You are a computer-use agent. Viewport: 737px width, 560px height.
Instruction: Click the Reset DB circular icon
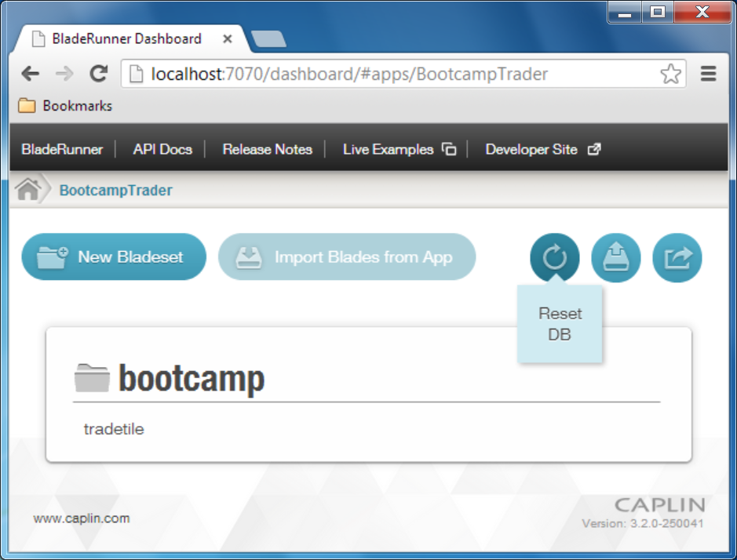[555, 257]
